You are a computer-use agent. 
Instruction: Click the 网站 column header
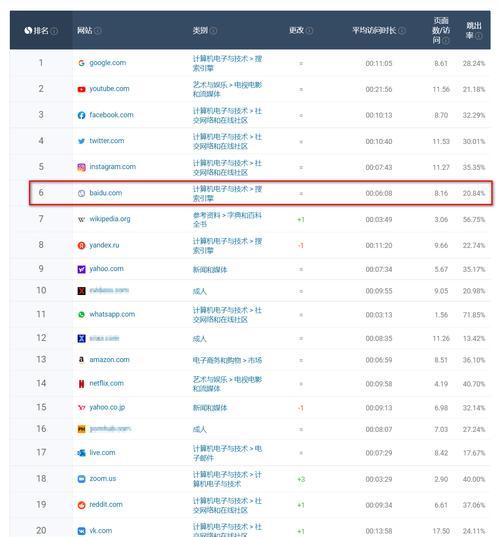[85, 30]
